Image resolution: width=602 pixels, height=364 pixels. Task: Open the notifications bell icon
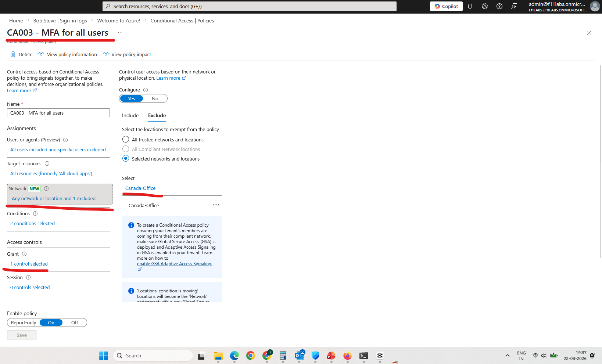coord(470,6)
